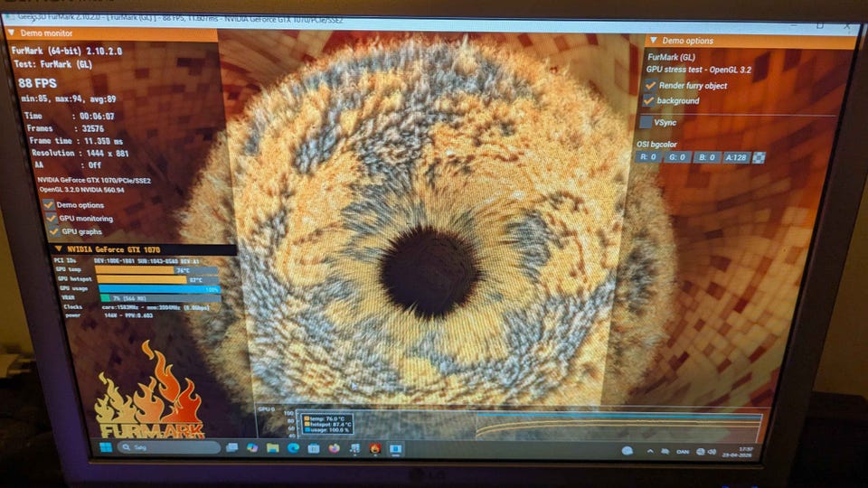
Task: Uncheck the background option
Action: (648, 100)
